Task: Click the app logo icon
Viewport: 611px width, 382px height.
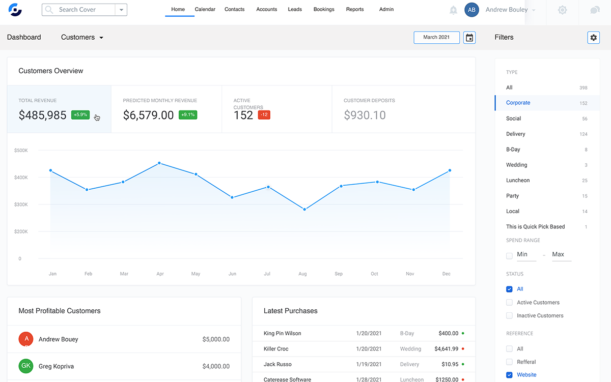Action: pyautogui.click(x=15, y=10)
